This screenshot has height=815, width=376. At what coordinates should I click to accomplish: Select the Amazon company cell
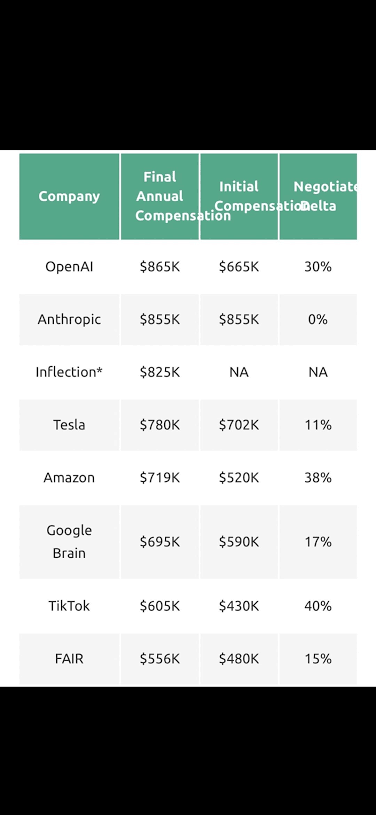69,478
